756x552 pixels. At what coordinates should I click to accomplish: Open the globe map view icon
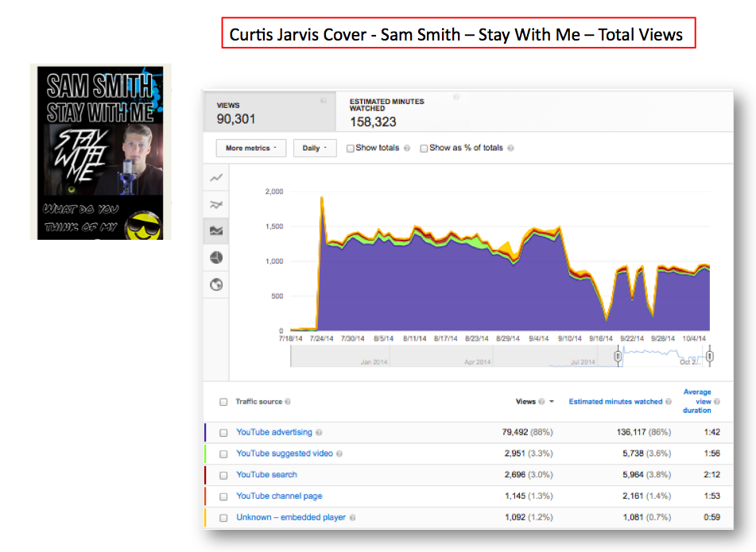[216, 284]
